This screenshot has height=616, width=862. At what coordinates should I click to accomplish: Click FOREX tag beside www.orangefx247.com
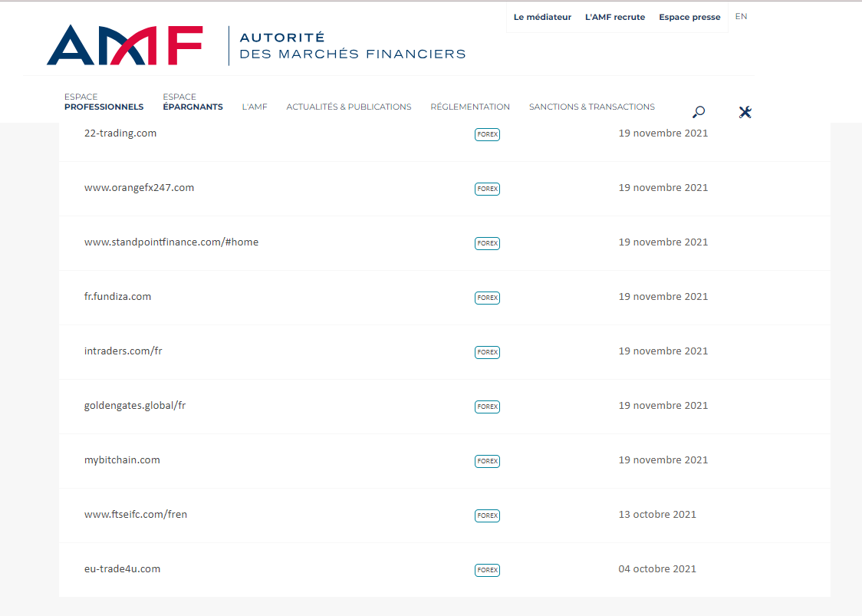(487, 189)
